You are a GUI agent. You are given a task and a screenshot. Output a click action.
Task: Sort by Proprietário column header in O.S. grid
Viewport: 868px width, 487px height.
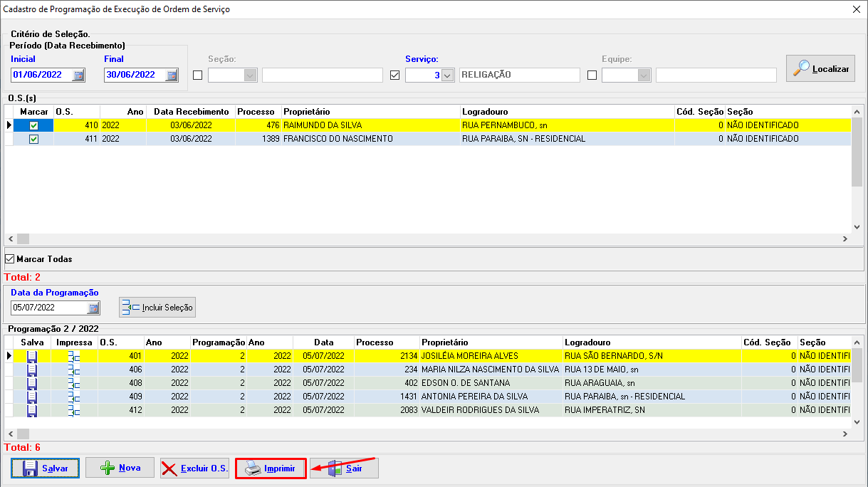tap(370, 112)
